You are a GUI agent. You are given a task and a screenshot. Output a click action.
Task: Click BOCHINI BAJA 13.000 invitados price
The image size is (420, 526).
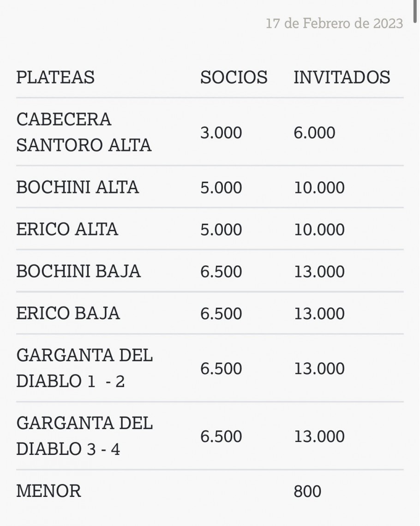(x=319, y=272)
